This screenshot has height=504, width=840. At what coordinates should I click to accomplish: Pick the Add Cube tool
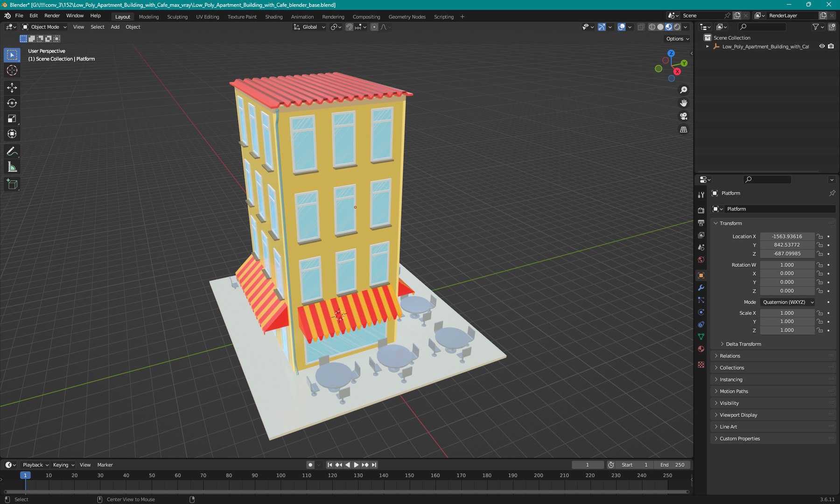point(12,184)
